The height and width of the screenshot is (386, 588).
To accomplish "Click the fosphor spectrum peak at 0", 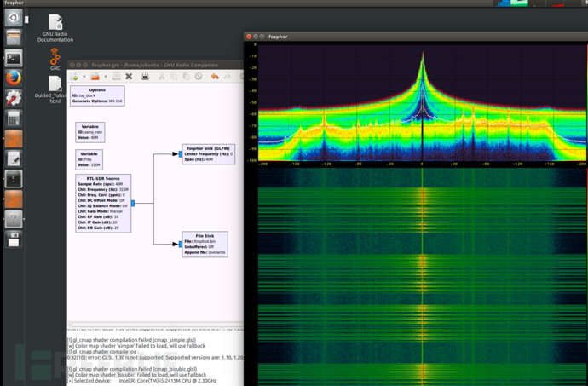I will [x=422, y=55].
